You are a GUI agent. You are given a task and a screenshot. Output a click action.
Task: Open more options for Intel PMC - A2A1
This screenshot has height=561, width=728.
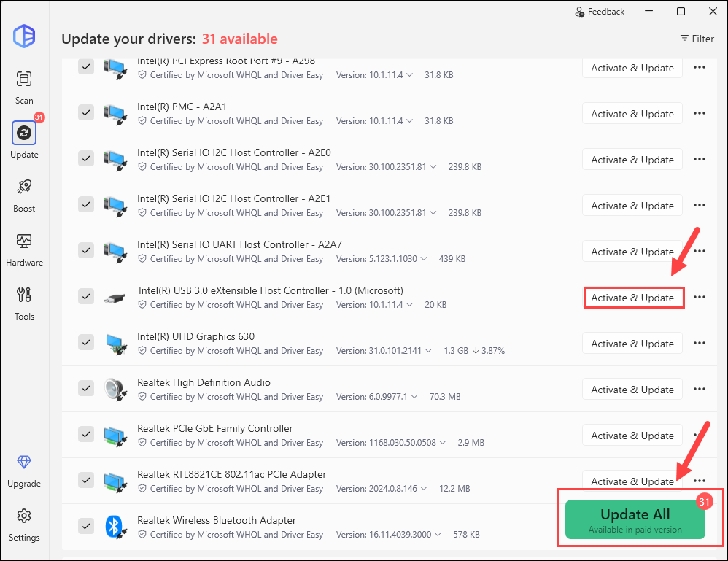coord(700,113)
